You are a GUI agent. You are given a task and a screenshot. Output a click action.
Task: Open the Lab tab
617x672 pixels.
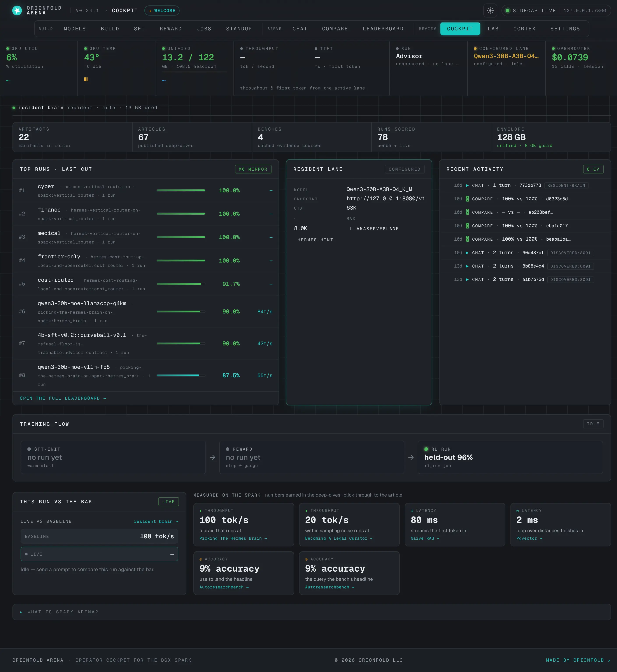[x=493, y=29]
